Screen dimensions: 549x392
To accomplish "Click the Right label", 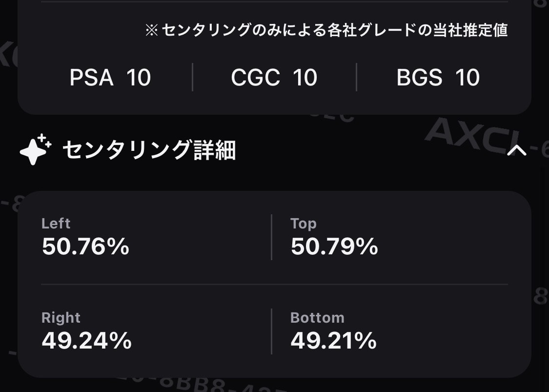I will [61, 318].
